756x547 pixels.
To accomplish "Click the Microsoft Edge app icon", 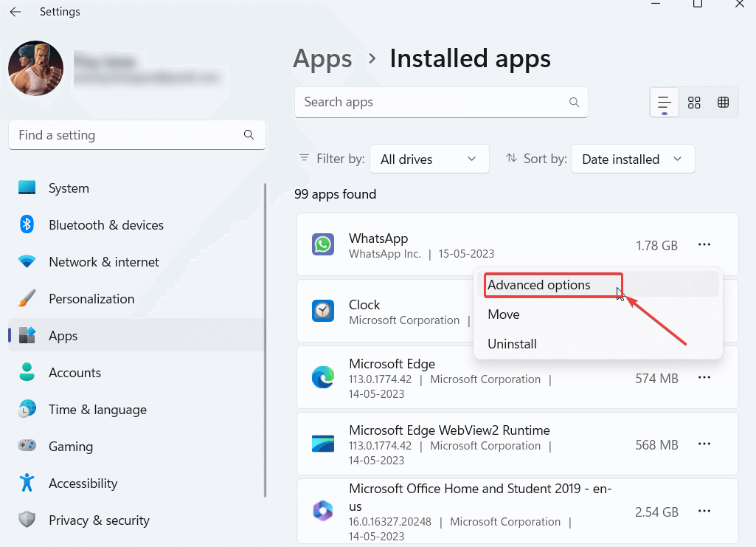I will click(322, 377).
